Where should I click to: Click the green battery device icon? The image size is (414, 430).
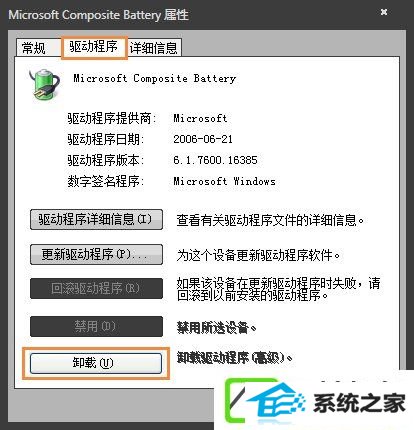[45, 84]
